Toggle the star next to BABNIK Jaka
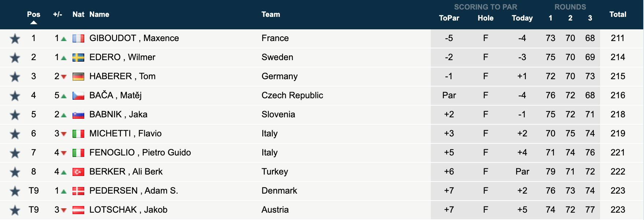 tap(15, 115)
